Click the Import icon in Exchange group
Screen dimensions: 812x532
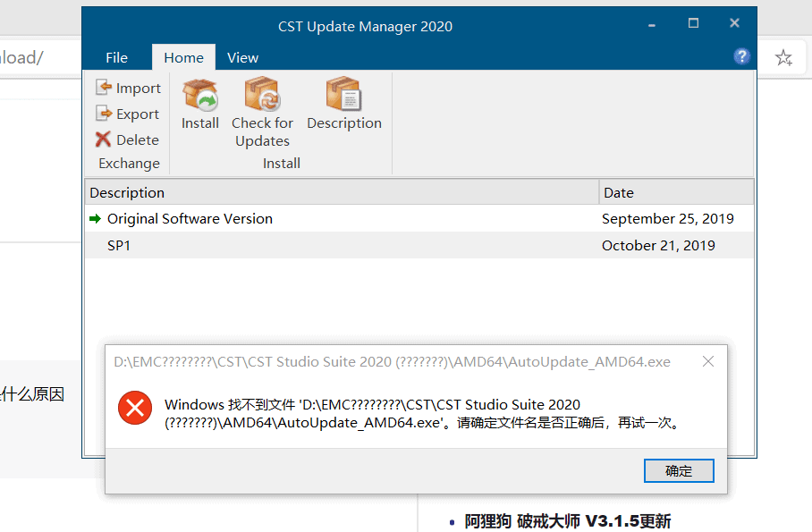104,87
